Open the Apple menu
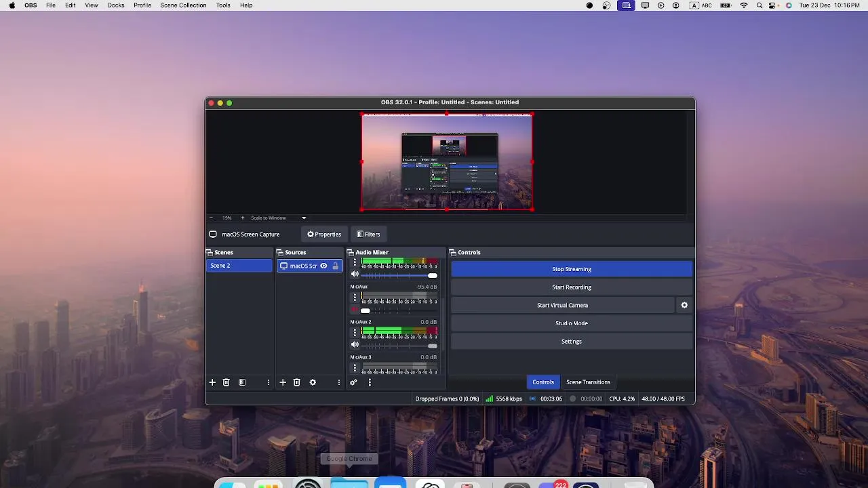 pos(12,5)
